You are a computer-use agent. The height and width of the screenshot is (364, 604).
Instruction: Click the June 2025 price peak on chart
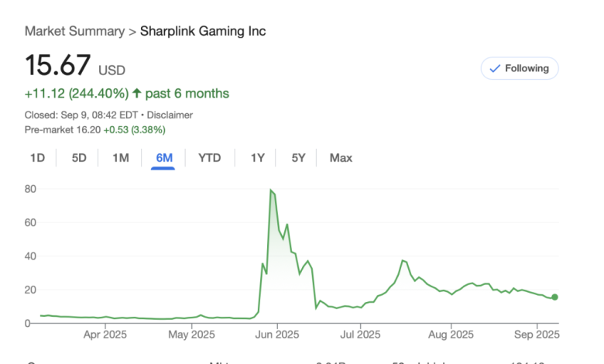pos(271,190)
